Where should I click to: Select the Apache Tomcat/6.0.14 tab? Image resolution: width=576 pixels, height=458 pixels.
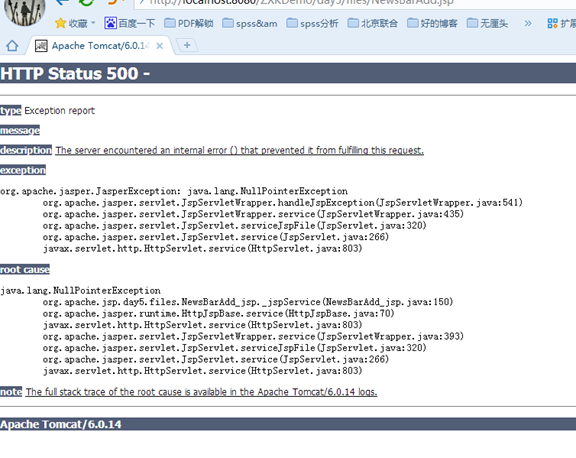pyautogui.click(x=99, y=46)
